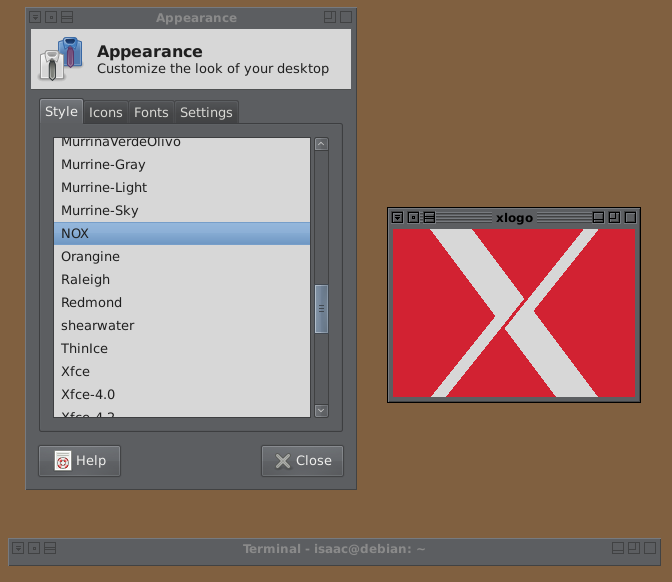Click the theme list scrollbar handle
This screenshot has height=582, width=672.
click(x=321, y=309)
